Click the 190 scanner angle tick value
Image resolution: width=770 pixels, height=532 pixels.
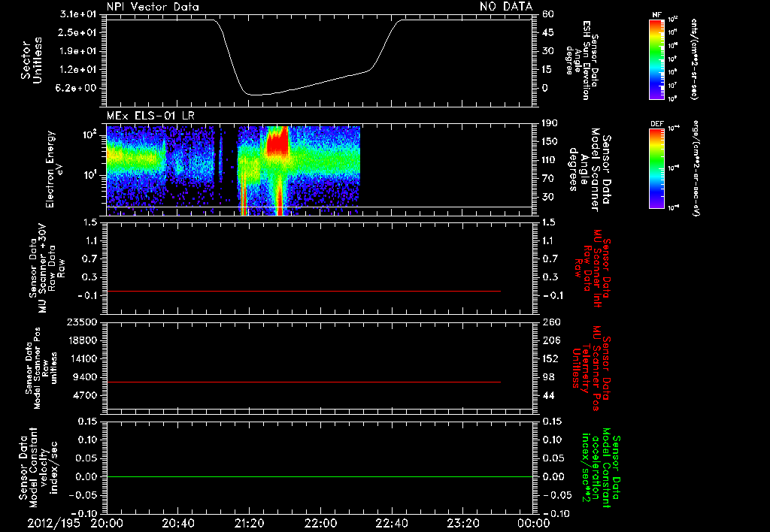(550, 123)
